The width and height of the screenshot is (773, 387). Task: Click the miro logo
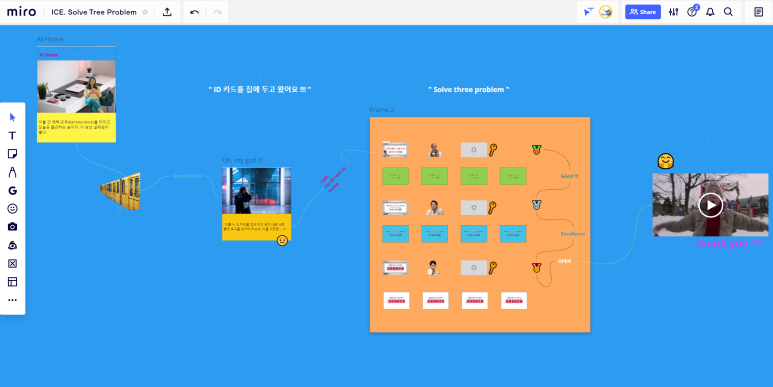21,12
